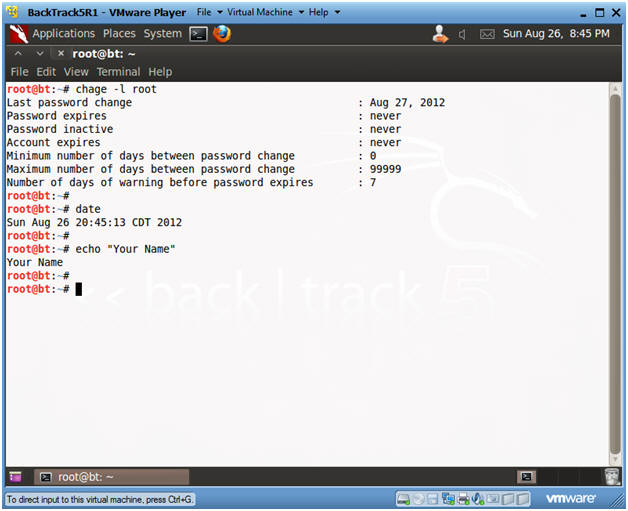Open VMware Player Help dropdown
The height and width of the screenshot is (511, 628).
point(324,12)
